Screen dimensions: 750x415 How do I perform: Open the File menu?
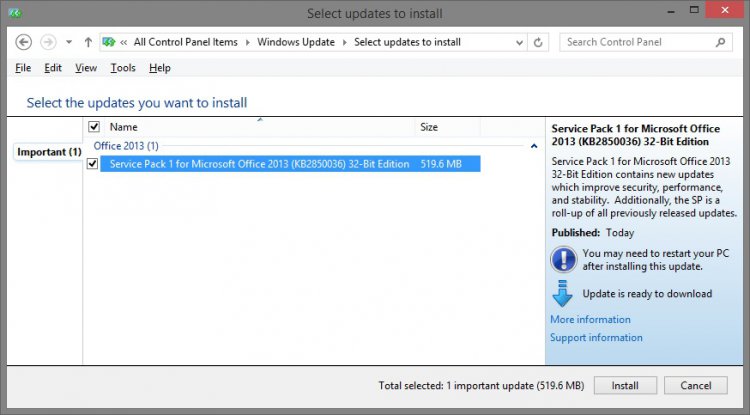pos(23,68)
